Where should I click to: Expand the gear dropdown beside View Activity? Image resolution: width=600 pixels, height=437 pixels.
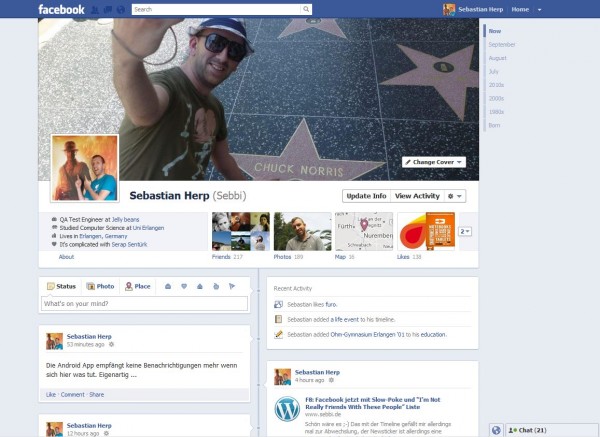click(455, 196)
